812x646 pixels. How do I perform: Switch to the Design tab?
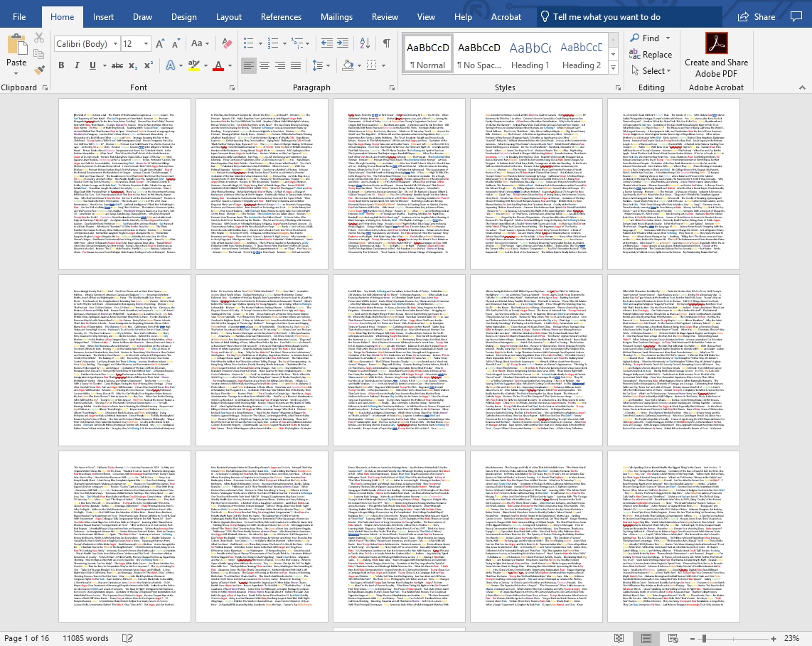tap(184, 16)
